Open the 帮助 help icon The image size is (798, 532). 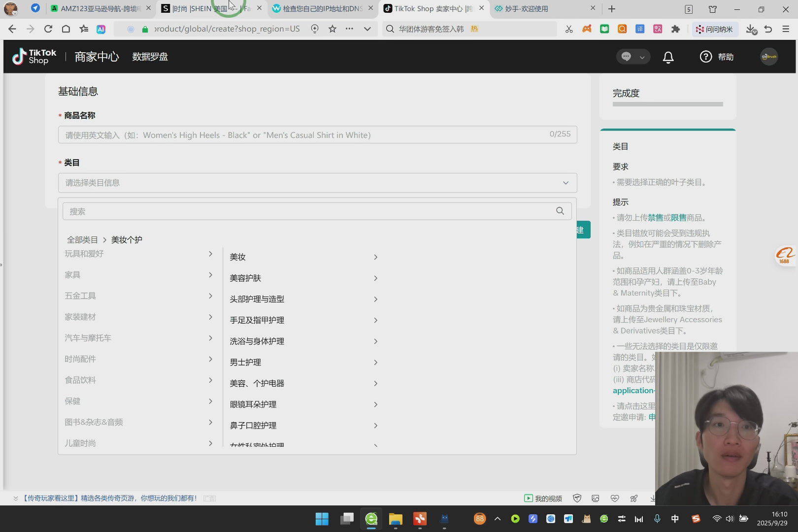click(706, 57)
